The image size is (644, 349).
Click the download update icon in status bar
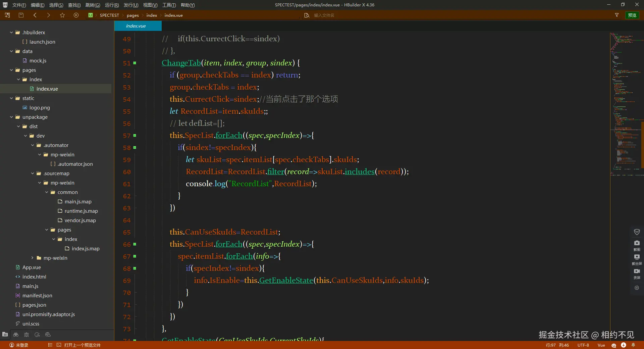[x=624, y=345]
